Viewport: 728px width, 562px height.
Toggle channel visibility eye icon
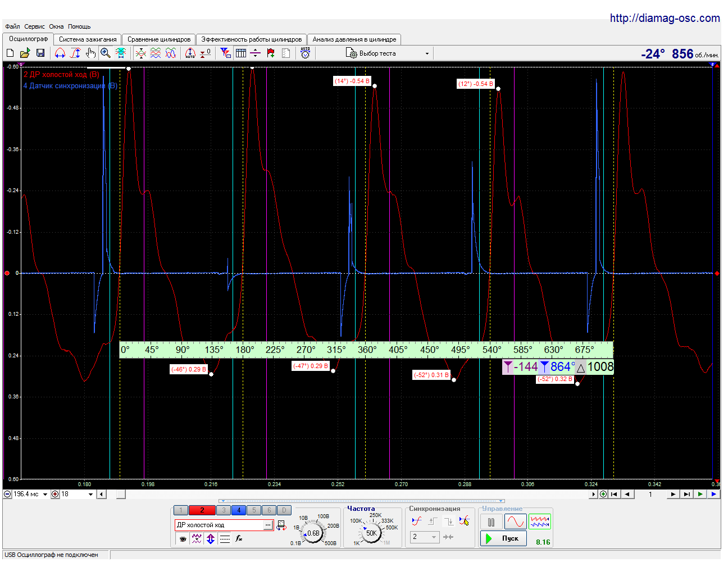pos(183,538)
